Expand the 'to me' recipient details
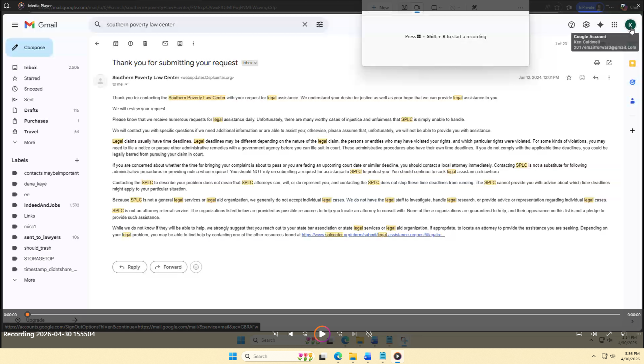Screen dimensions: 644x364 126,84
